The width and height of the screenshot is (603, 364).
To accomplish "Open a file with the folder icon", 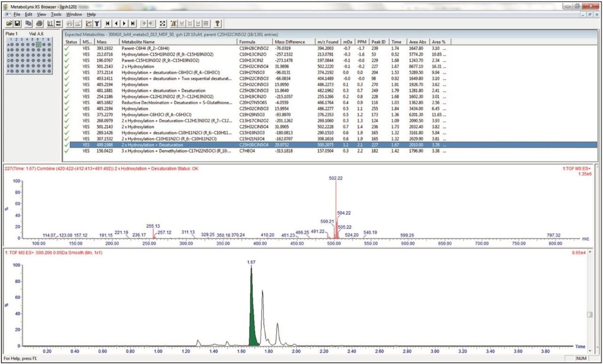I will 8,23.
